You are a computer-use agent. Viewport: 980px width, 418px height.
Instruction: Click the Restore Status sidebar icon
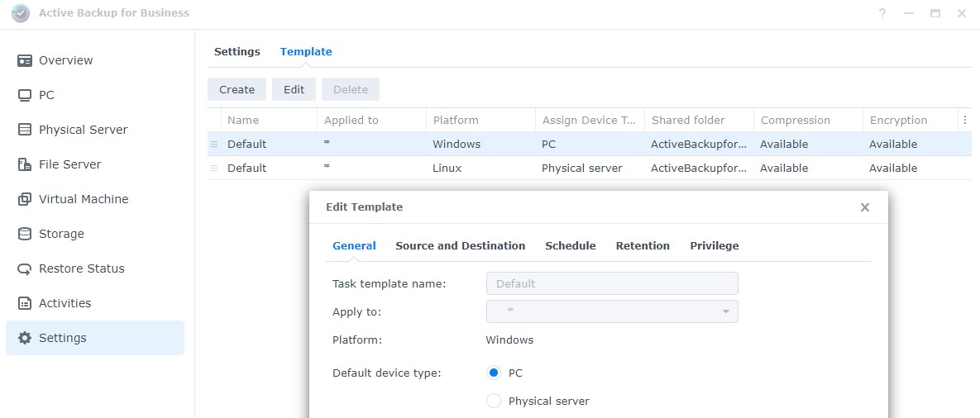coord(24,269)
